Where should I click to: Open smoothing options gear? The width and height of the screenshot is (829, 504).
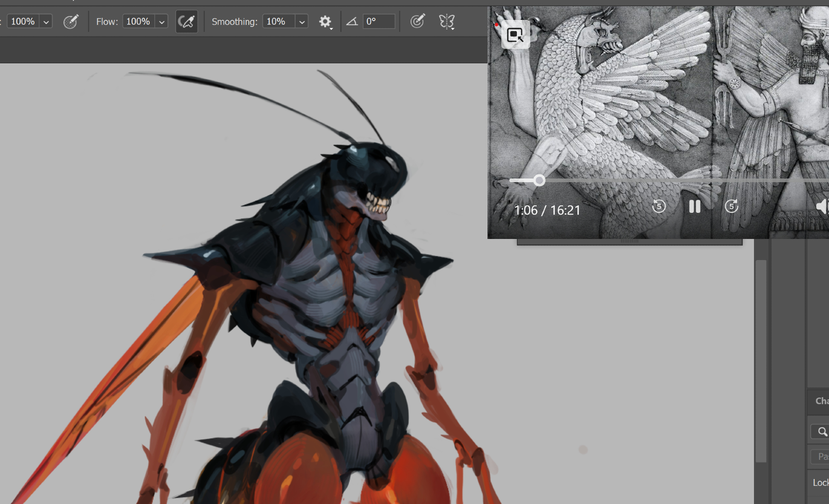pyautogui.click(x=325, y=22)
